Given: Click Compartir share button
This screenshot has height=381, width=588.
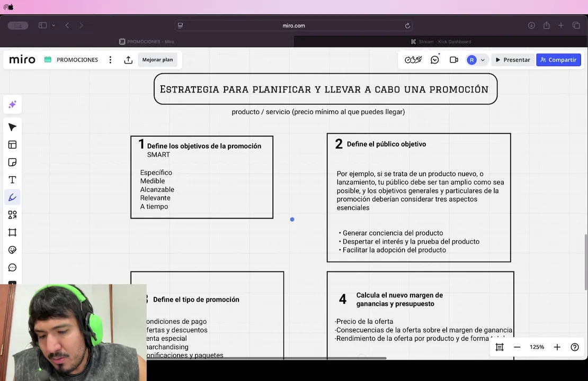Looking at the screenshot, I should tap(558, 60).
